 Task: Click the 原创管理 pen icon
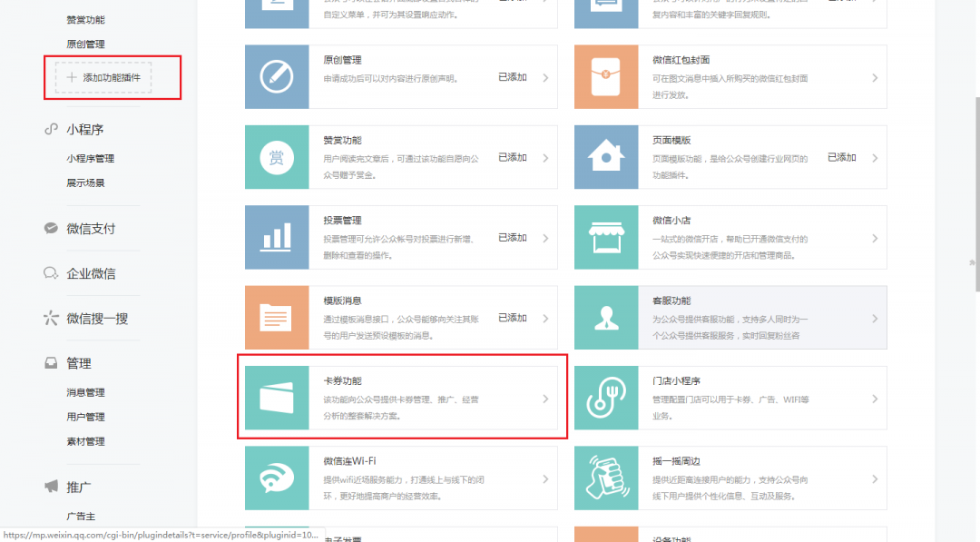(277, 76)
